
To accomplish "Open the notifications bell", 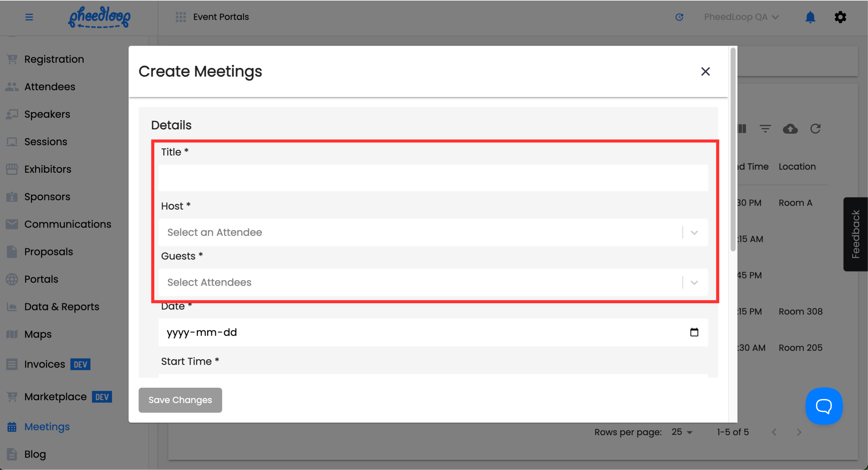I will coord(810,17).
